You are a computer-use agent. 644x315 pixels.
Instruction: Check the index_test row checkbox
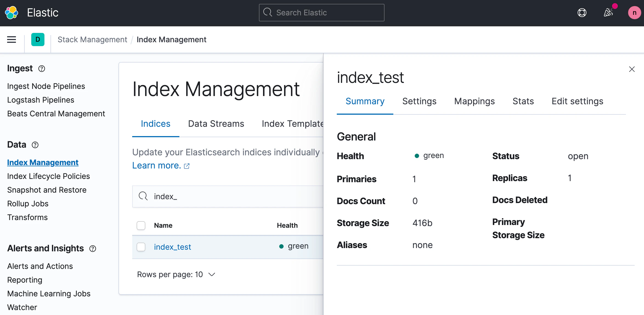pyautogui.click(x=141, y=247)
